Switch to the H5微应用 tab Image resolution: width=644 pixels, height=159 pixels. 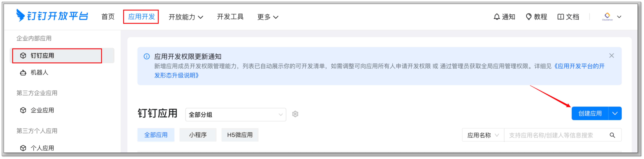[240, 135]
